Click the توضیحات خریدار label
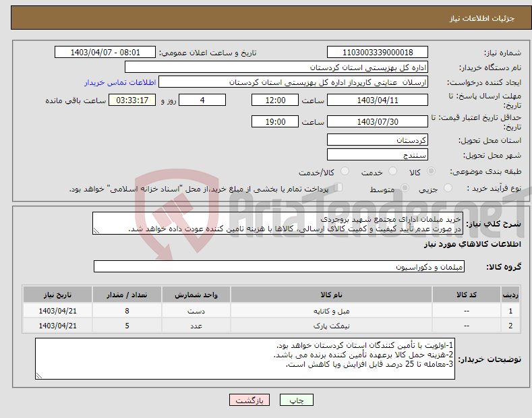 pyautogui.click(x=490, y=359)
